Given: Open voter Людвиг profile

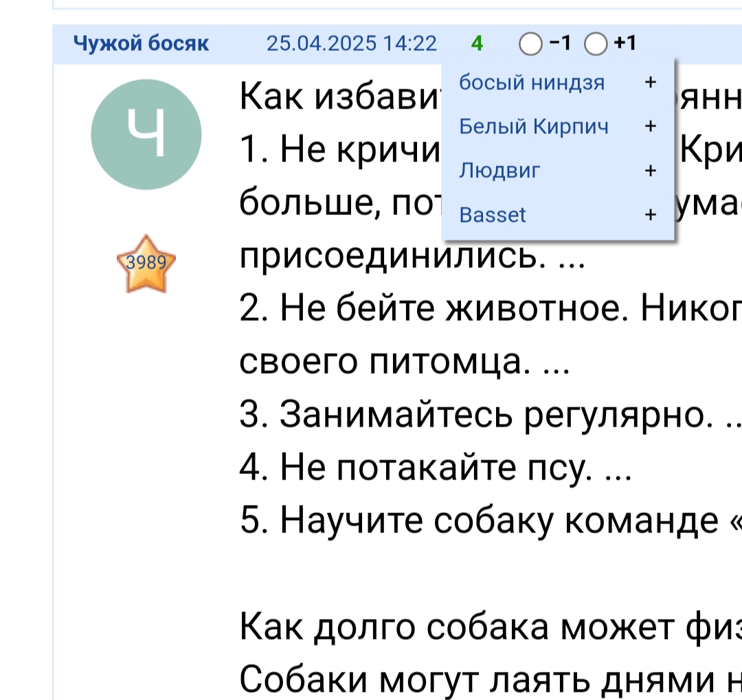Looking at the screenshot, I should click(499, 170).
